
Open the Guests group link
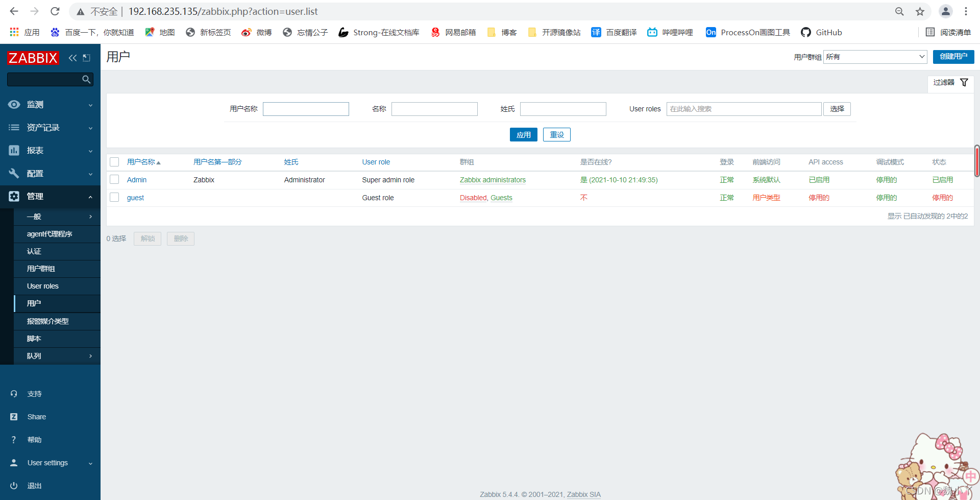[x=501, y=198]
